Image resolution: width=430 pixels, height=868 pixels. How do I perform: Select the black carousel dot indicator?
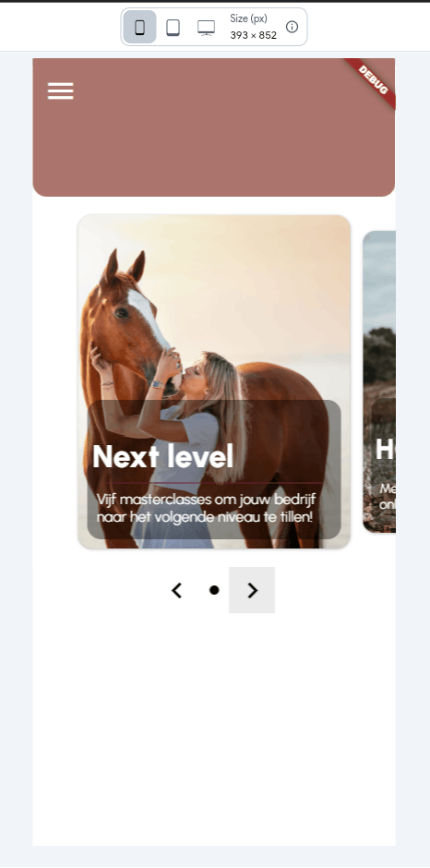click(214, 590)
